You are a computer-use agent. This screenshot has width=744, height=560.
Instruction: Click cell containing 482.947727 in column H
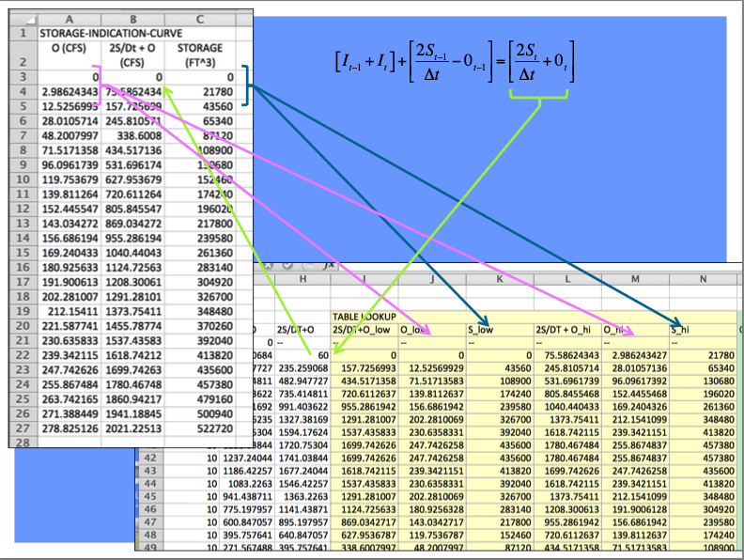pyautogui.click(x=302, y=381)
